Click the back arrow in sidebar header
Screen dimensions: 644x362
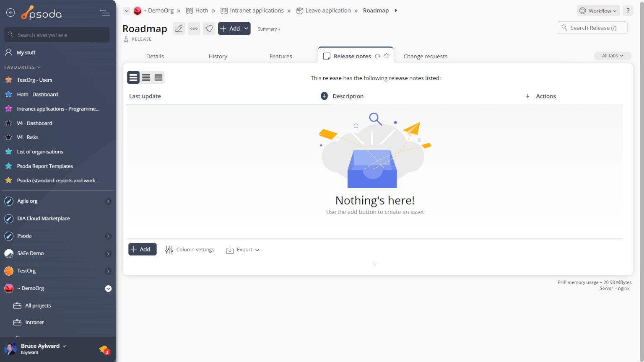[x=10, y=13]
